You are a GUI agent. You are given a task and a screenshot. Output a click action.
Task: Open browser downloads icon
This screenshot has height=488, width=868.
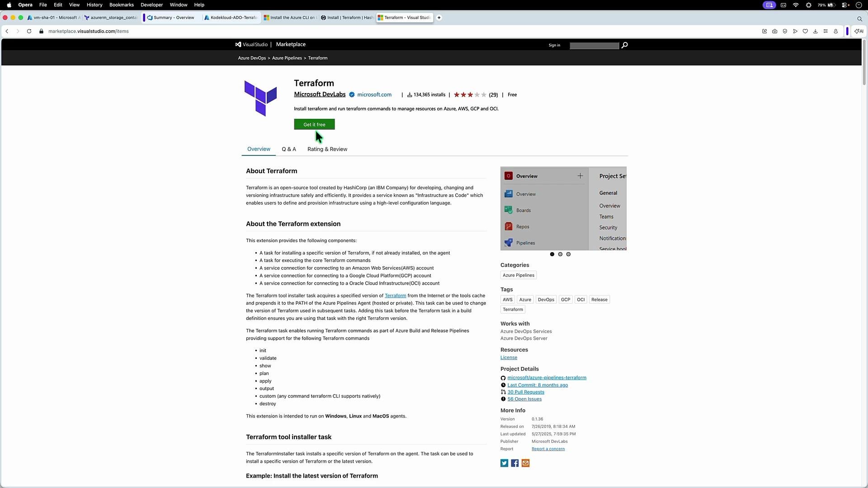tap(816, 31)
